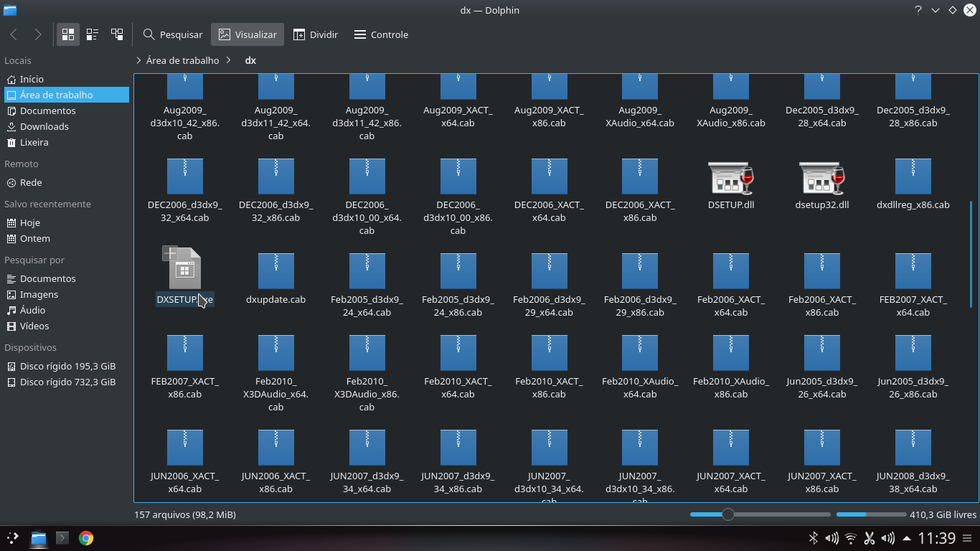The width and height of the screenshot is (980, 551).
Task: Click the Pesquisar search icon
Action: [172, 34]
